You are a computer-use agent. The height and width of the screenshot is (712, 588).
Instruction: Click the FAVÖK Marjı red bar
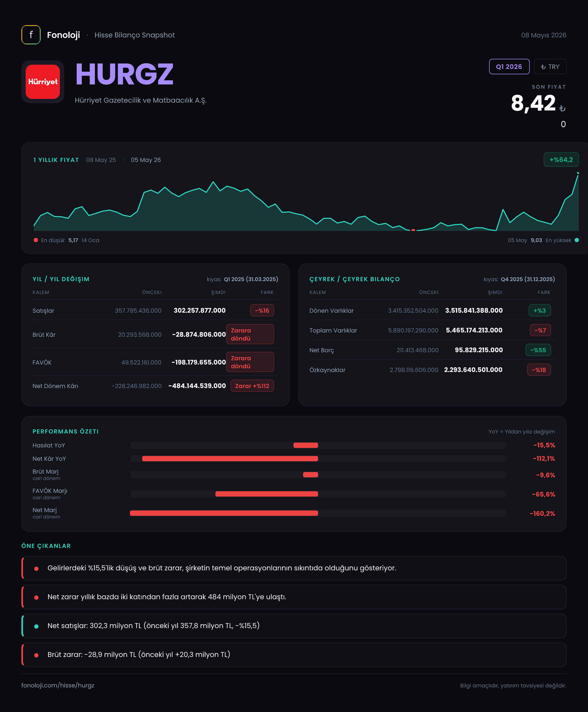[x=266, y=494]
